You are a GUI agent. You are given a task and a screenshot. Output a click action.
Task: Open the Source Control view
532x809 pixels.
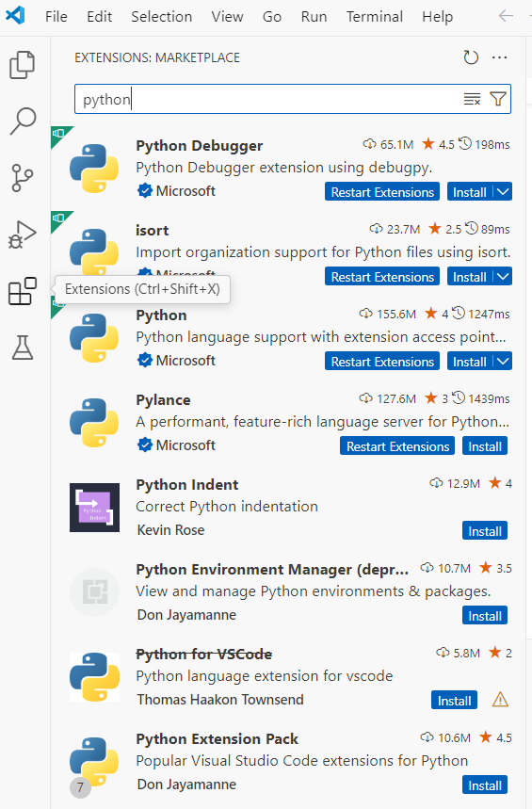coord(23,178)
